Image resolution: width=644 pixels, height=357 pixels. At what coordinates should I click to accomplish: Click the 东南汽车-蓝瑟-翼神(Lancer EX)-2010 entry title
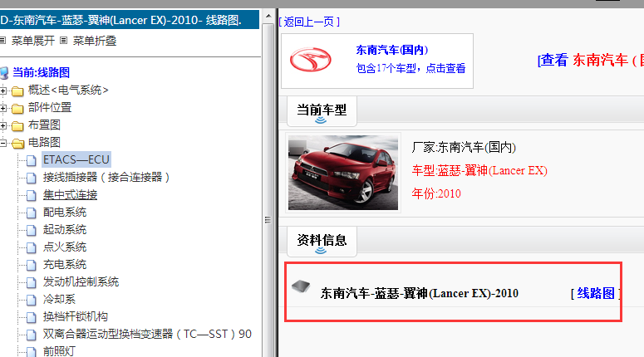click(420, 293)
